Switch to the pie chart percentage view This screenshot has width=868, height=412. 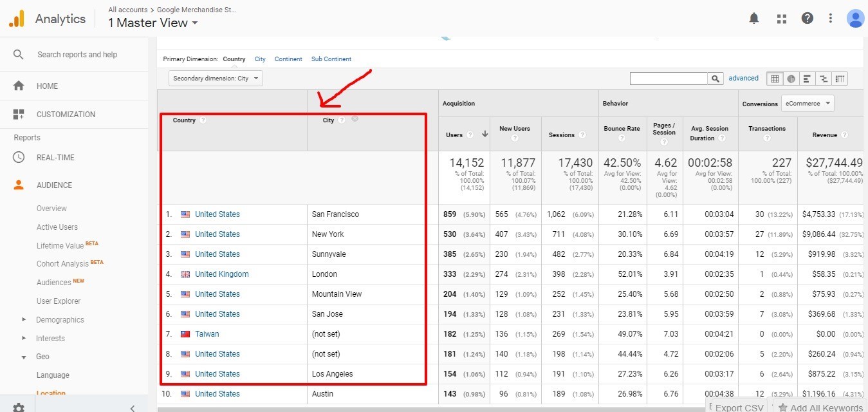click(791, 79)
